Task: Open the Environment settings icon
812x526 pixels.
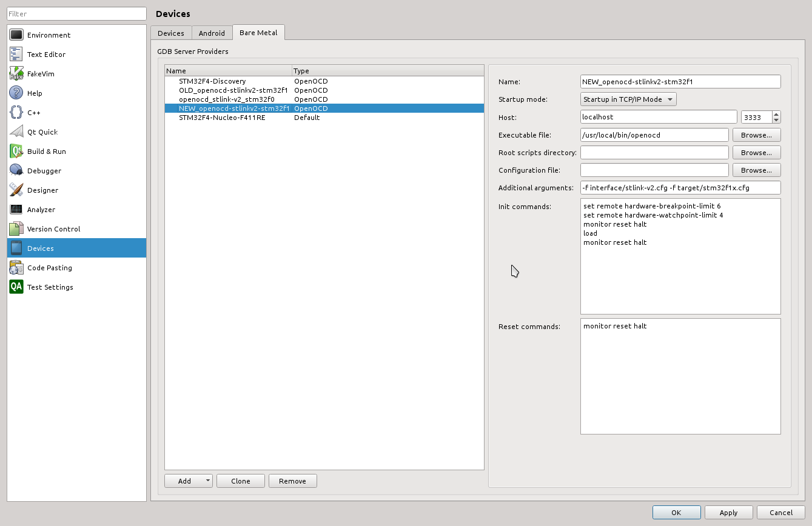Action: pyautogui.click(x=16, y=35)
